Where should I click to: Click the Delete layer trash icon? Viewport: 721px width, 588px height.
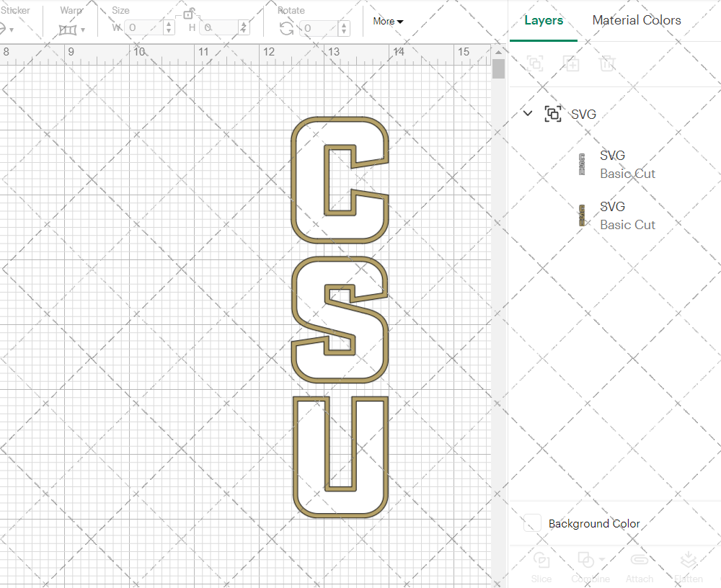click(607, 63)
